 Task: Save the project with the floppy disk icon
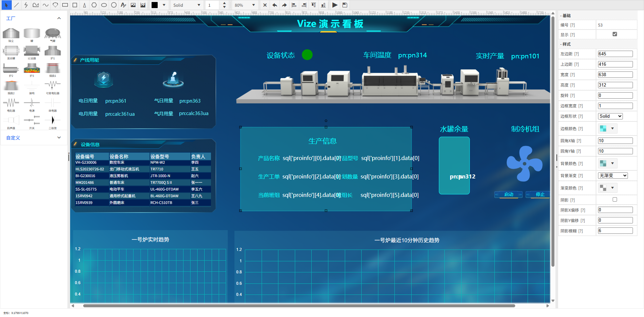(x=344, y=5)
